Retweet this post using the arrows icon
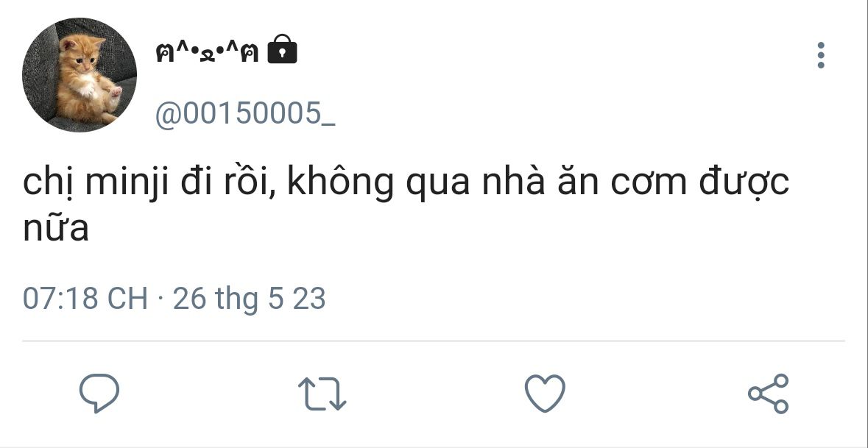This screenshot has height=448, width=868. [x=322, y=394]
